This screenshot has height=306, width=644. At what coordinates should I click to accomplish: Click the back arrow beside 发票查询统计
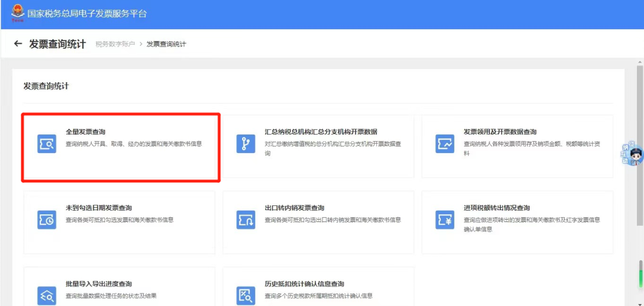(18, 44)
